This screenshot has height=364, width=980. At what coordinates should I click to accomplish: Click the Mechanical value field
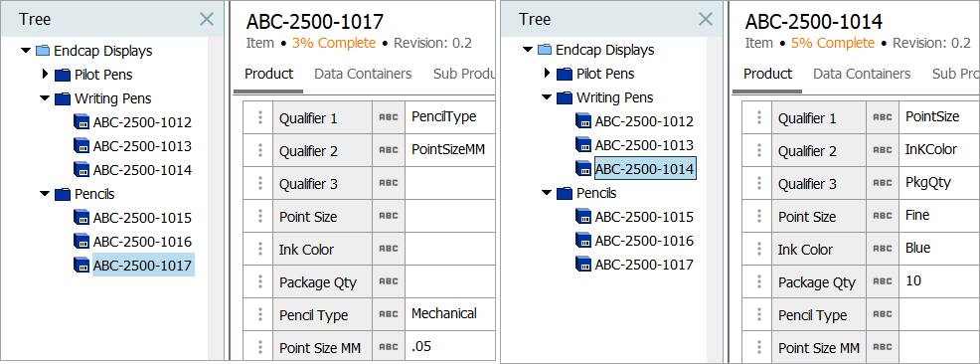[x=450, y=314]
